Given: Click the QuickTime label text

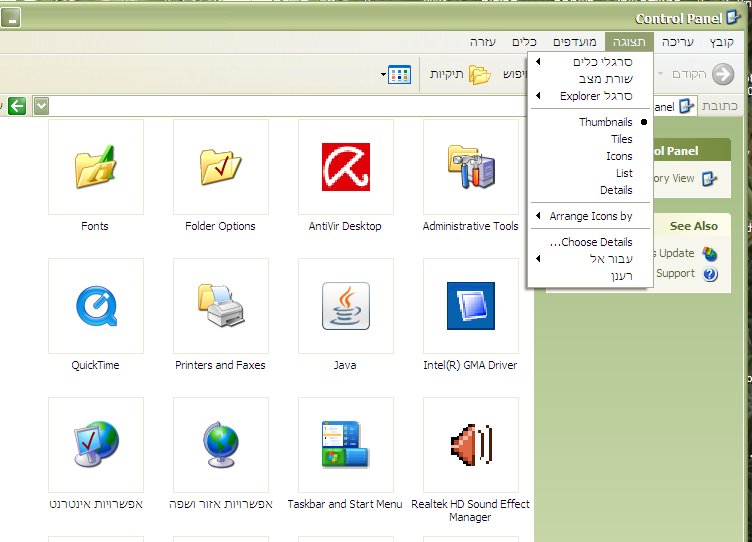Looking at the screenshot, I should coord(95,365).
